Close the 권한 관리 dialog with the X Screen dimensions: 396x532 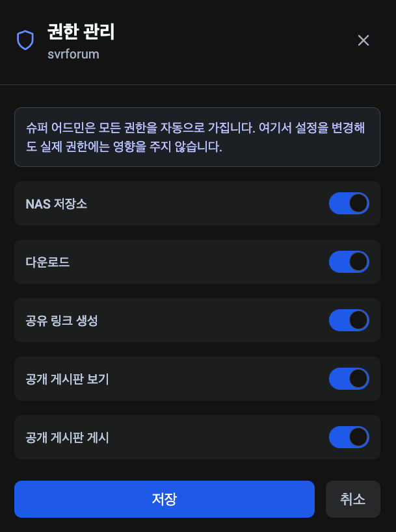tap(363, 40)
